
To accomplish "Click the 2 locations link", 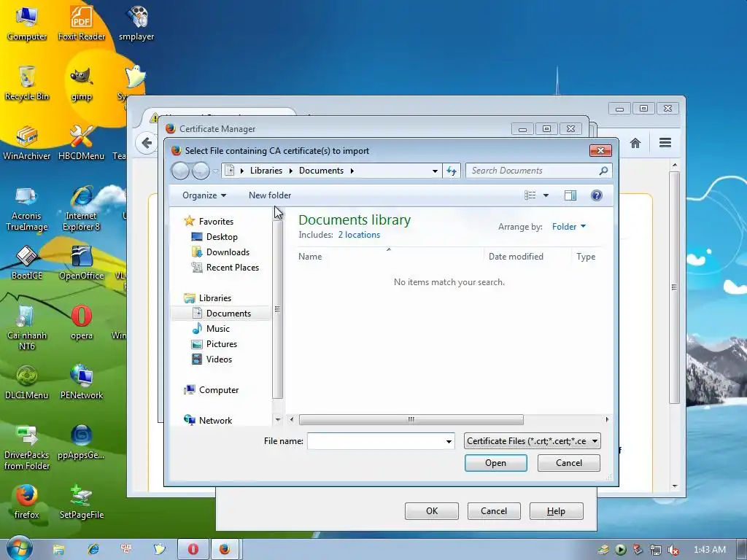I will click(x=359, y=235).
